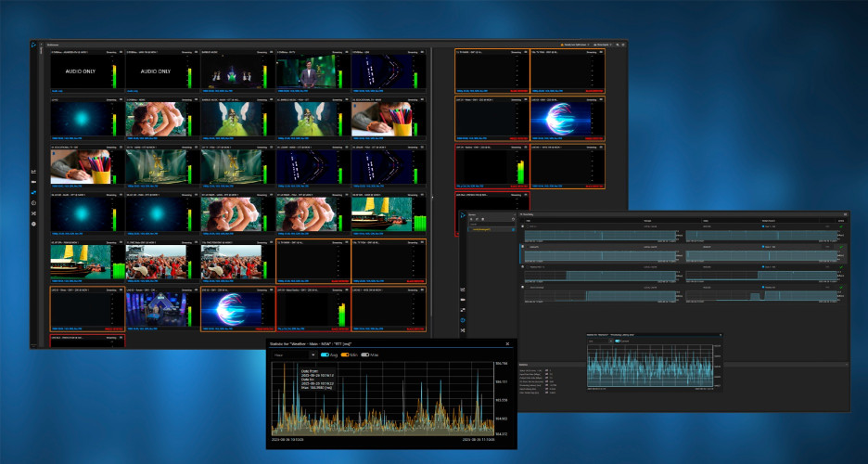
Task: Collapse the Statistics panel chevron in delay window
Action: coord(846,365)
